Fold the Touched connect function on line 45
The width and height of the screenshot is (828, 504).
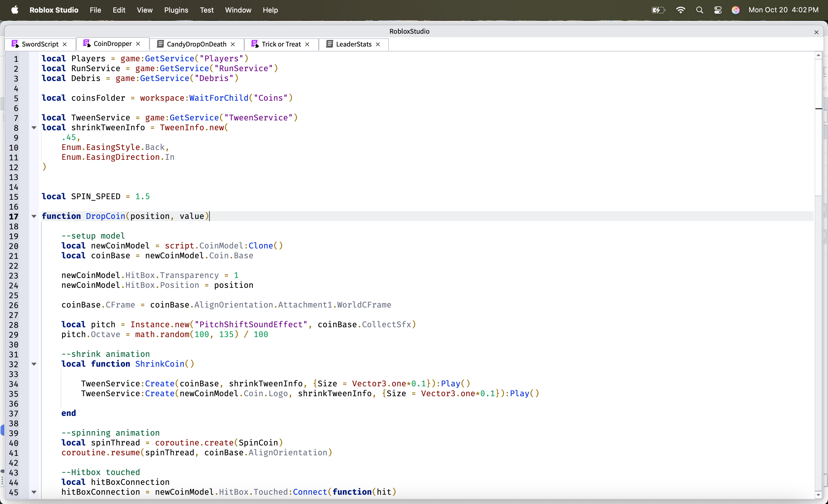pyautogui.click(x=34, y=492)
